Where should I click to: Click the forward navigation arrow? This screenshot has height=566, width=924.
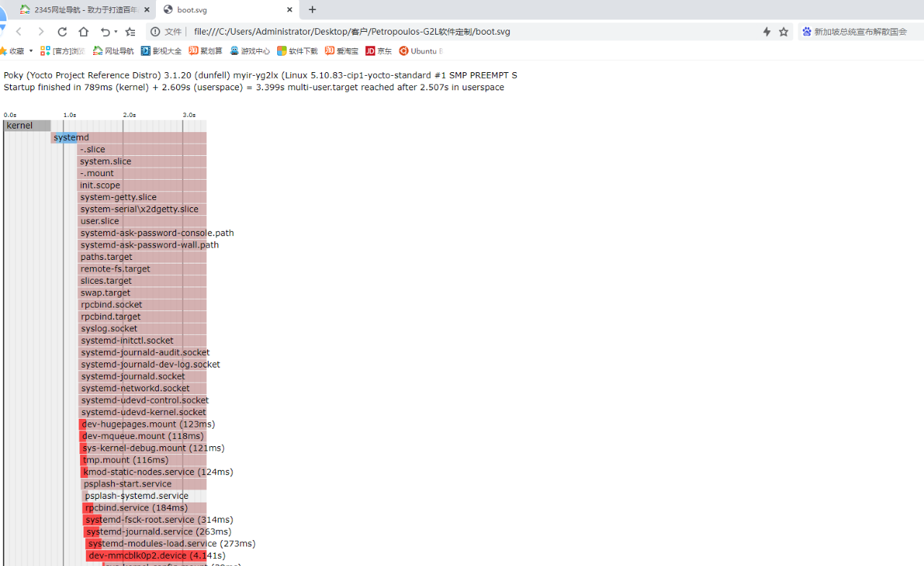pyautogui.click(x=41, y=32)
